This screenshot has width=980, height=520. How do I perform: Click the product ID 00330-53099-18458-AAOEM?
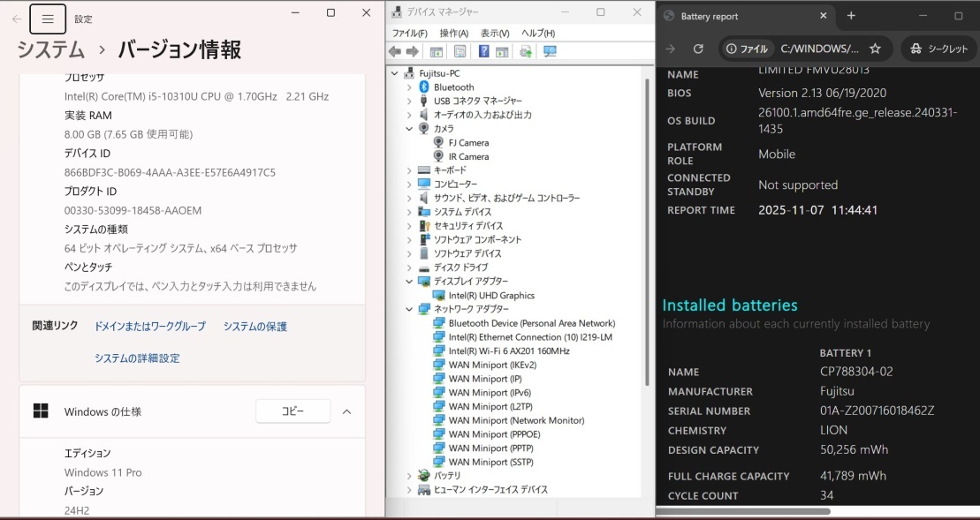click(133, 210)
